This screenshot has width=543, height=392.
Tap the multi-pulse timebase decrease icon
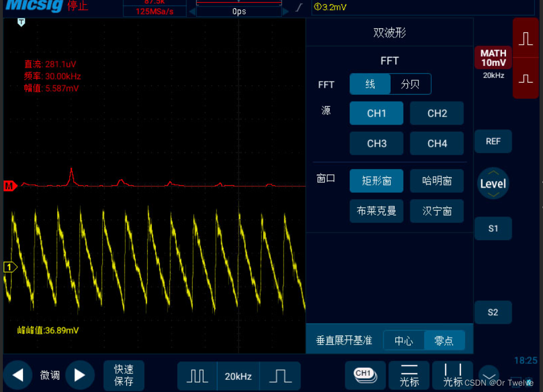point(197,376)
